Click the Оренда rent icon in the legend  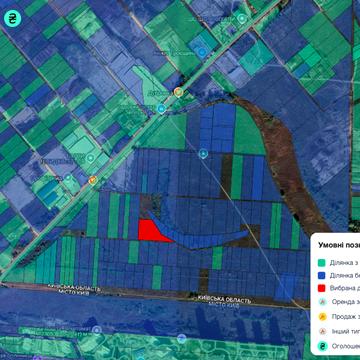click(x=322, y=302)
